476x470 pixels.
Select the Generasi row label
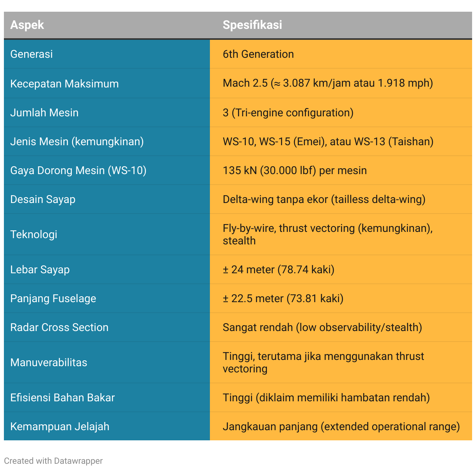(x=32, y=54)
